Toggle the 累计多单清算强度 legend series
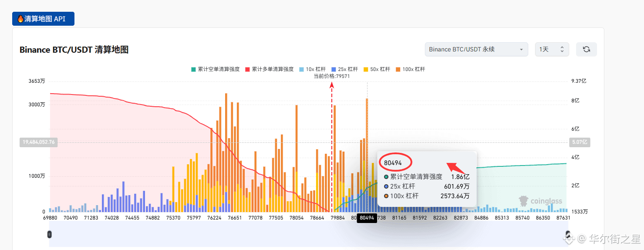Viewport: 644px width, 250px height. click(x=269, y=69)
